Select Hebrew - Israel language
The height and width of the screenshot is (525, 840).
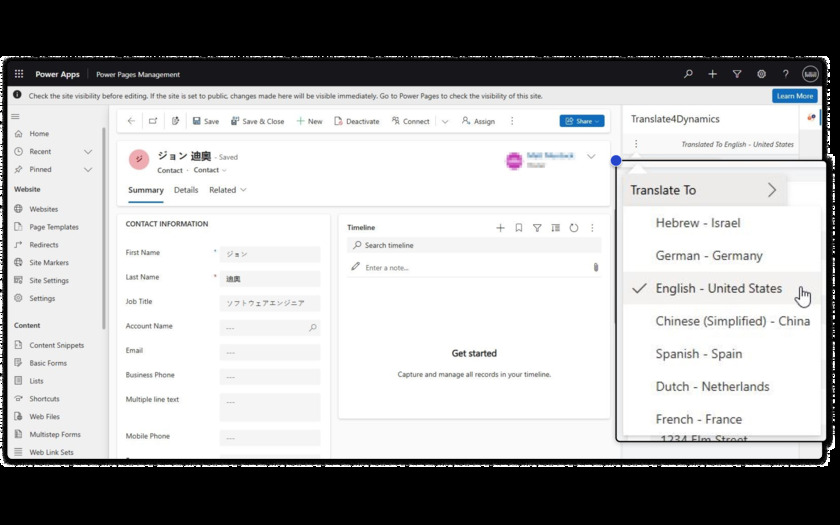pyautogui.click(x=722, y=223)
